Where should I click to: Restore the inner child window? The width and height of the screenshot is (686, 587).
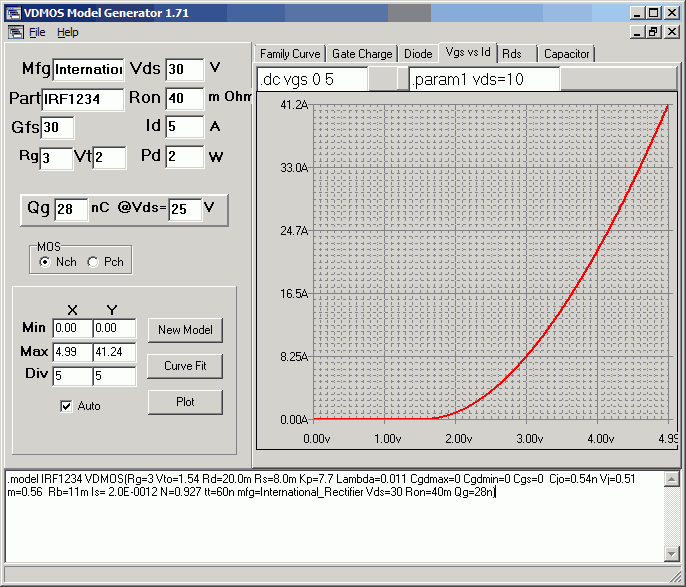pyautogui.click(x=654, y=32)
